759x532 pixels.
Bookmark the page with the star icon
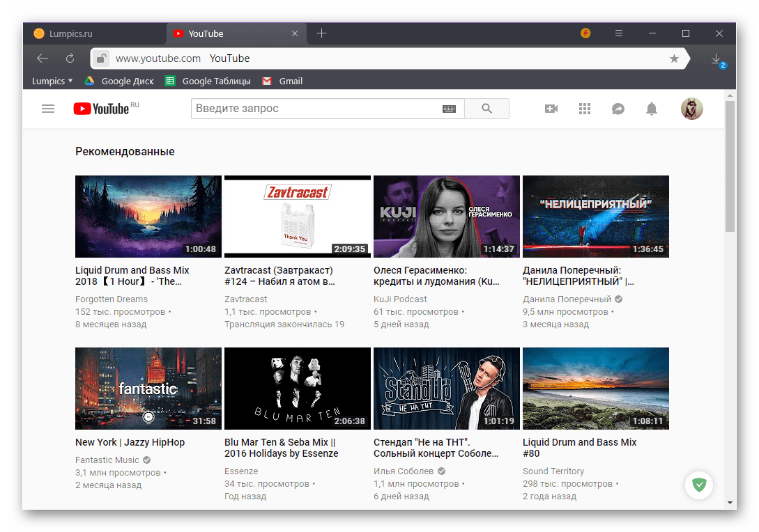pos(674,58)
